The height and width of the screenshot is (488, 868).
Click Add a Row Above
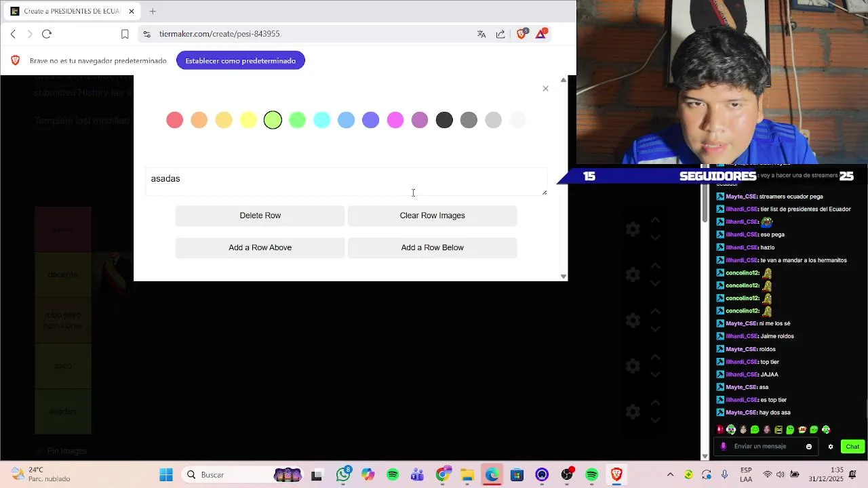[260, 247]
